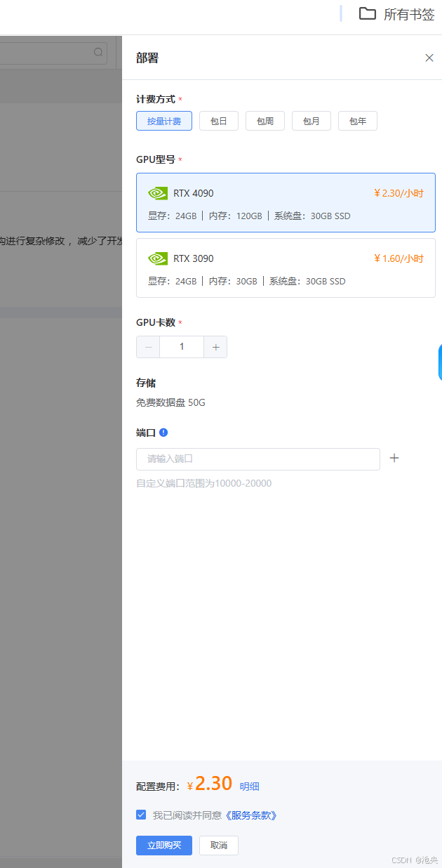This screenshot has height=868, width=442.
Task: Decrease GPU卡数 with minus button
Action: [148, 347]
